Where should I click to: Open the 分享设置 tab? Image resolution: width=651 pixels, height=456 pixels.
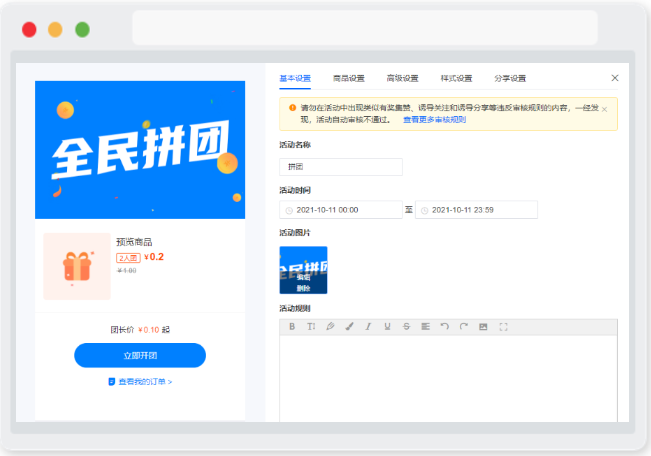pyautogui.click(x=510, y=78)
